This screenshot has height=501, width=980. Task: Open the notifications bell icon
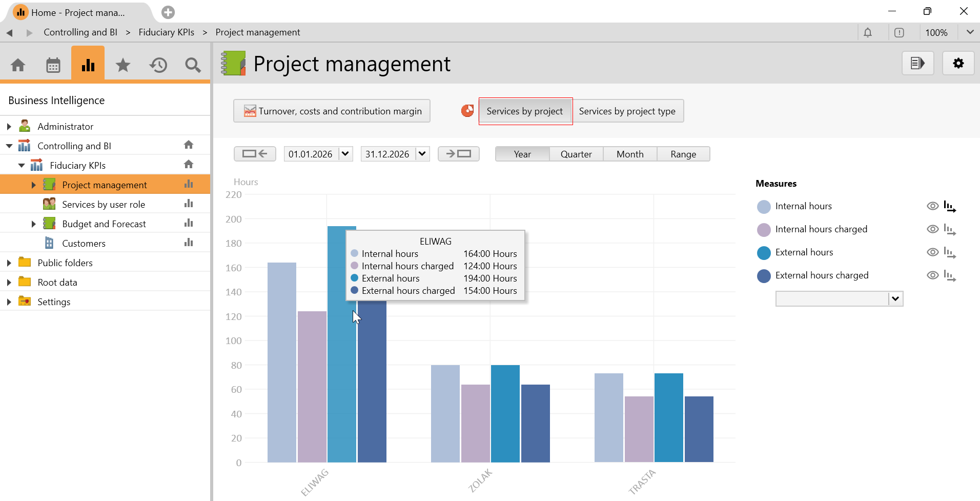pos(867,33)
